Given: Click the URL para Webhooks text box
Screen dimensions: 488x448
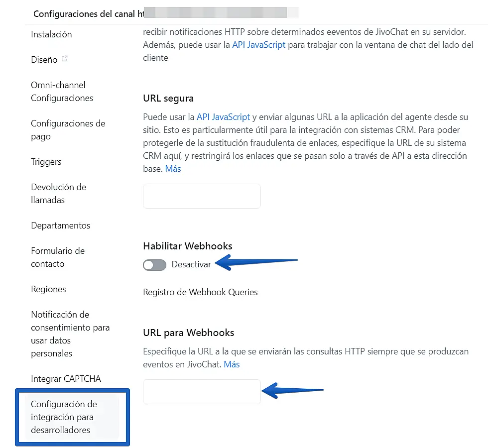Looking at the screenshot, I should (202, 392).
